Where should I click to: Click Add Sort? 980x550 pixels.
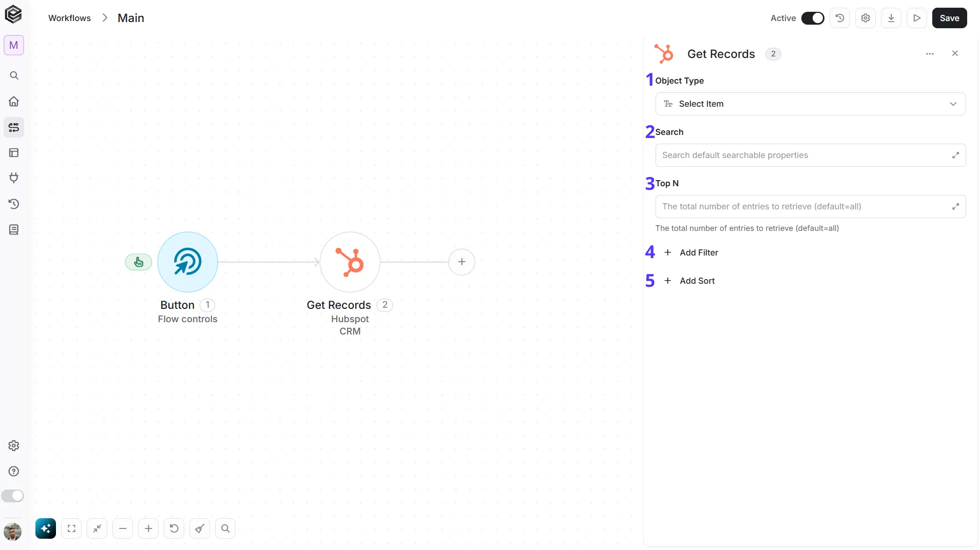[689, 281]
